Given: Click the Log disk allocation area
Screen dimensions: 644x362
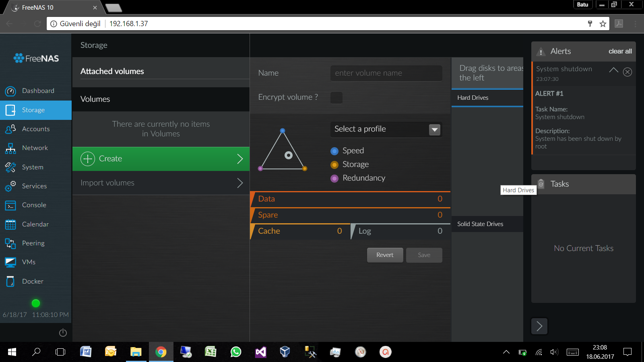Looking at the screenshot, I should tap(400, 231).
